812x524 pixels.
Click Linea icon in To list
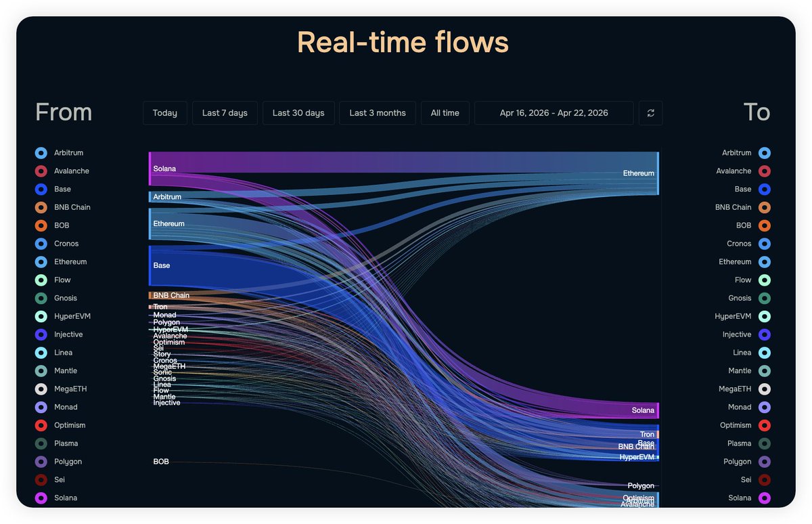click(x=765, y=353)
